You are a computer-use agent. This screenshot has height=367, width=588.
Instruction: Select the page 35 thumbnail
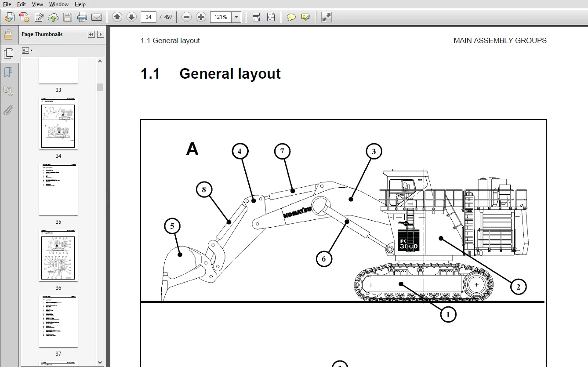tap(58, 189)
